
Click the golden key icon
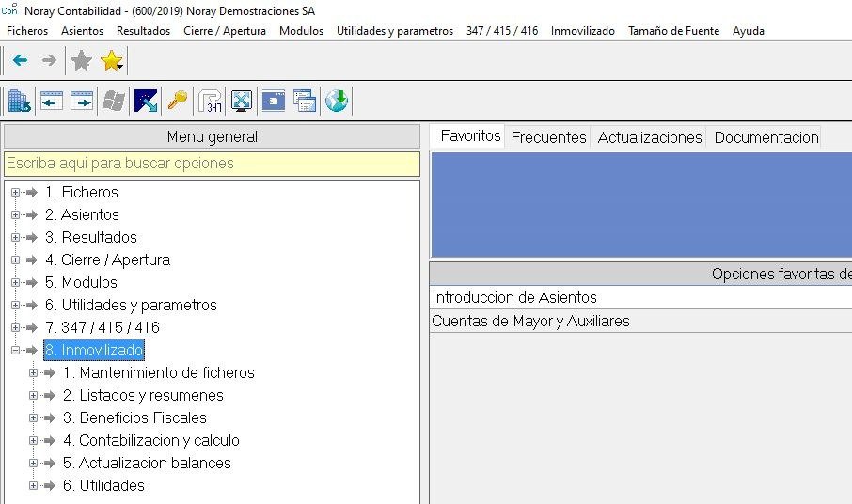(177, 101)
